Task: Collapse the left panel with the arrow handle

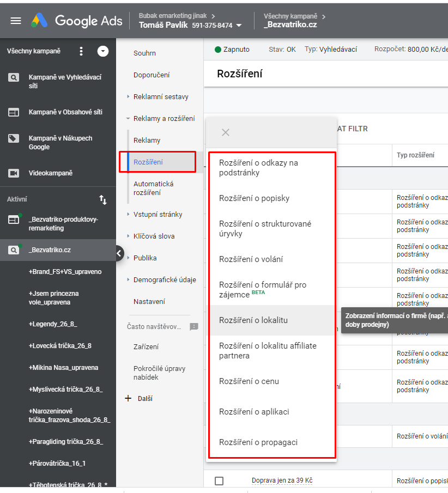Action: point(119,253)
